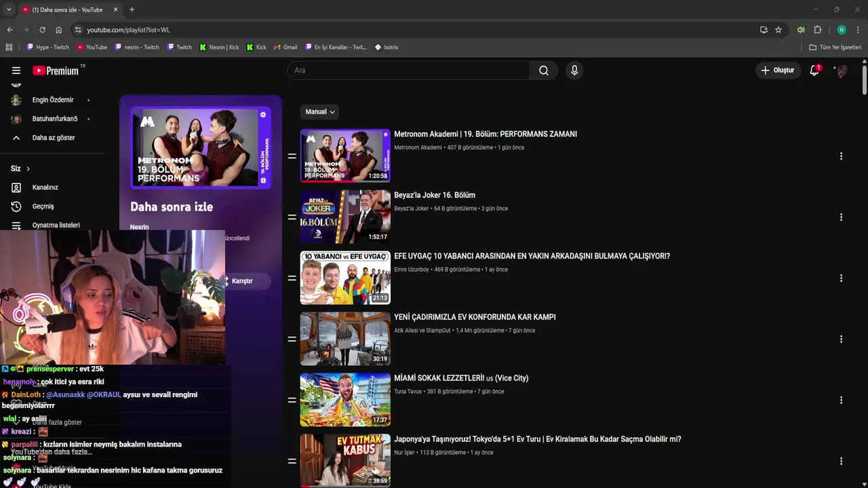Grab reorder handle of EFE UYGAÇ row
Image resolution: width=868 pixels, height=488 pixels.
click(292, 278)
